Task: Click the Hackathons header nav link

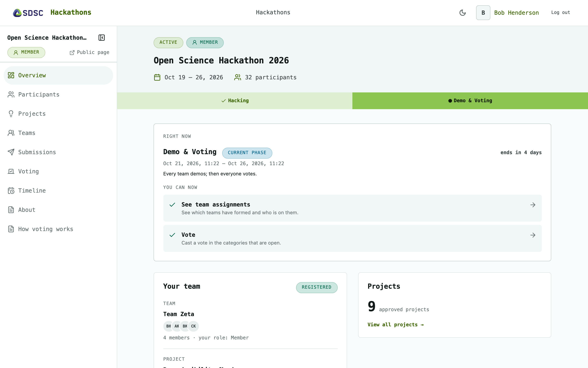Action: [x=273, y=13]
